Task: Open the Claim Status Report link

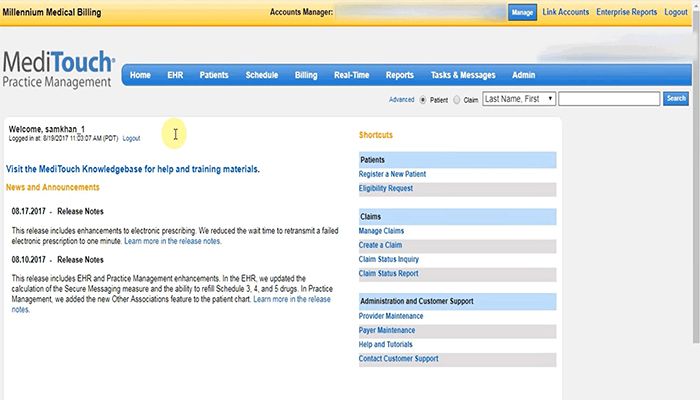Action: coord(388,273)
